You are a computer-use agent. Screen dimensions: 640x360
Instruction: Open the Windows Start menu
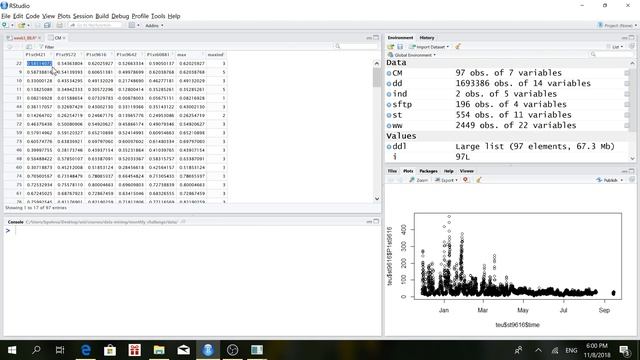point(12,350)
